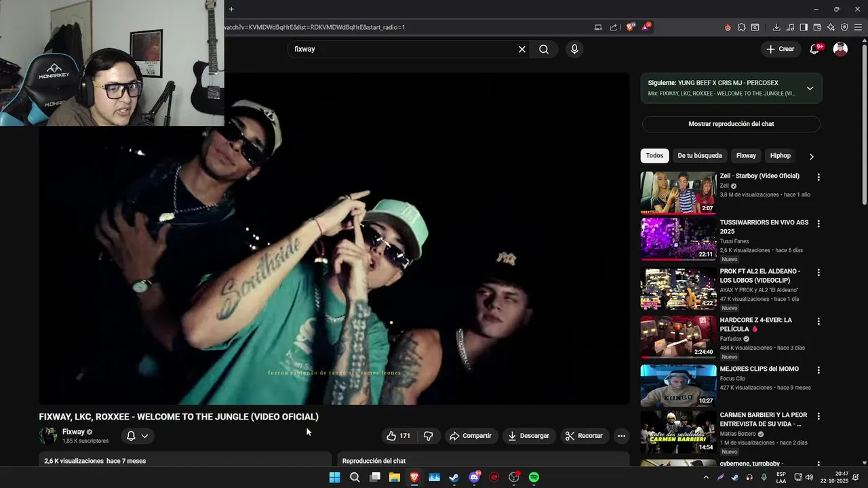
Task: Open more actions menu beside Recortar
Action: tap(621, 436)
